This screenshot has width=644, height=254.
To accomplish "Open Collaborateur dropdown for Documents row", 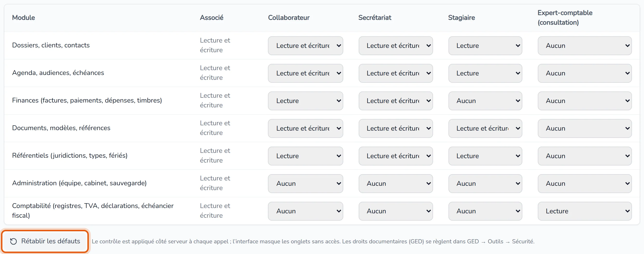I will pyautogui.click(x=305, y=128).
